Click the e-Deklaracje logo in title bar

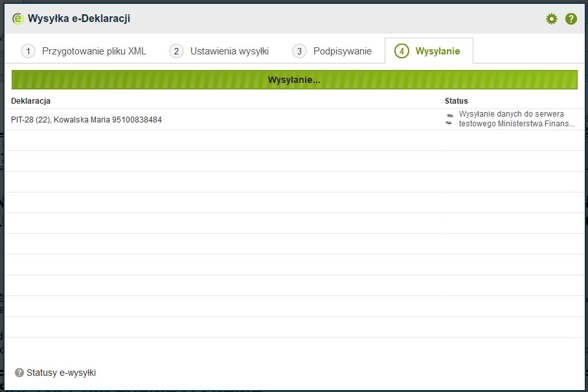pos(18,19)
